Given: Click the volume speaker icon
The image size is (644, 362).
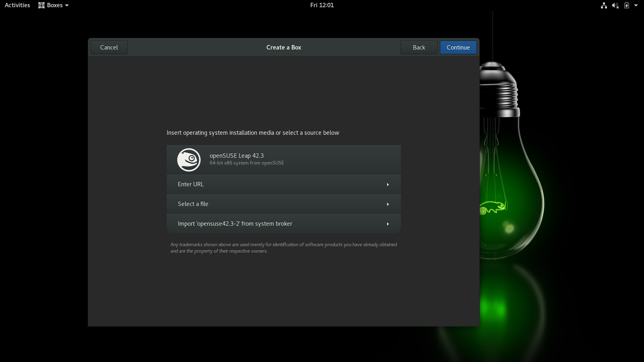Looking at the screenshot, I should coord(615,5).
